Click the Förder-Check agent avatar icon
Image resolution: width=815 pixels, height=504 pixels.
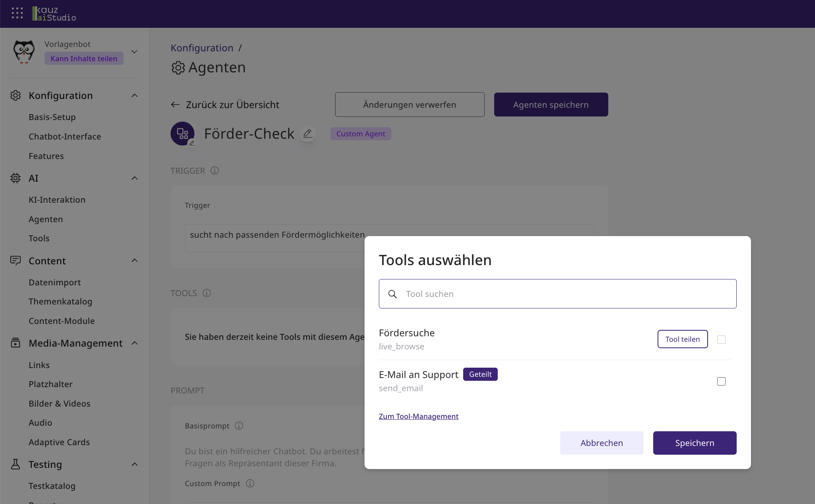coord(182,134)
